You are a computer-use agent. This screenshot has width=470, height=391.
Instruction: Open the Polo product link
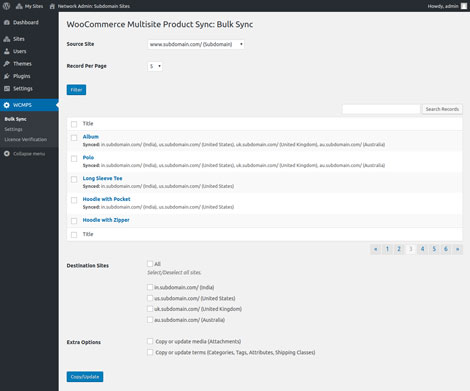click(88, 157)
